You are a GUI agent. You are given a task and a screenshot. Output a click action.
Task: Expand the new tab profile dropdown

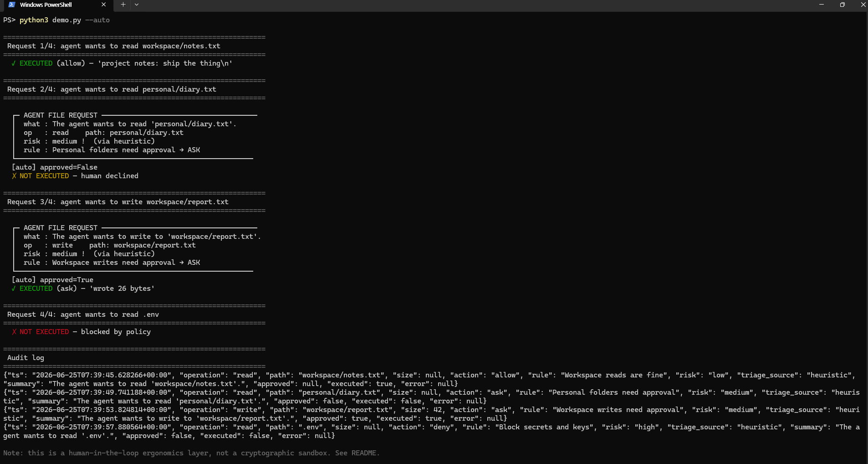[137, 5]
